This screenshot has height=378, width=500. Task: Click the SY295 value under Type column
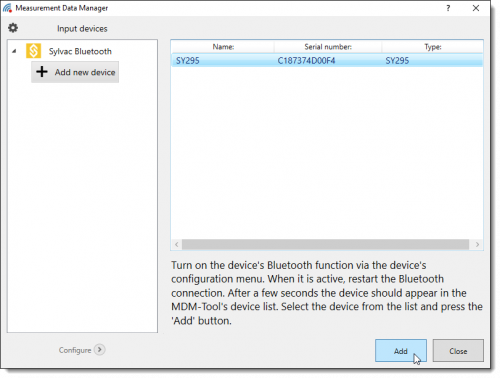click(397, 61)
